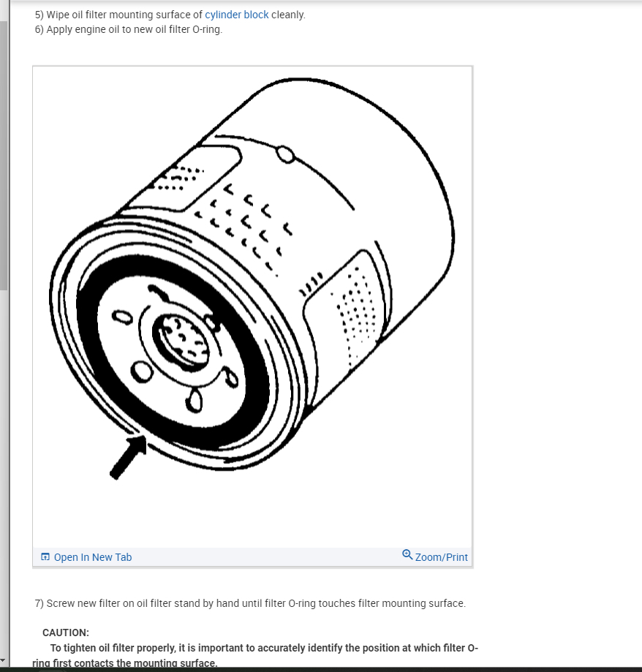The height and width of the screenshot is (672, 642).
Task: Click step 7 screw new filter text
Action: click(250, 603)
